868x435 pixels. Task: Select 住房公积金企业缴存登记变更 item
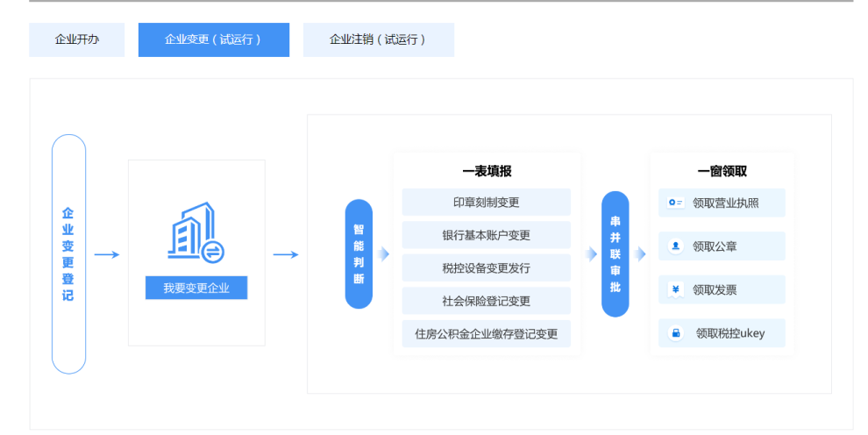[x=486, y=333]
